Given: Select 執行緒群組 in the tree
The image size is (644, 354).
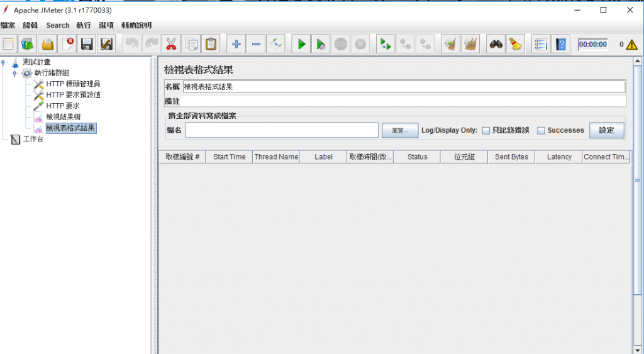Looking at the screenshot, I should 52,73.
